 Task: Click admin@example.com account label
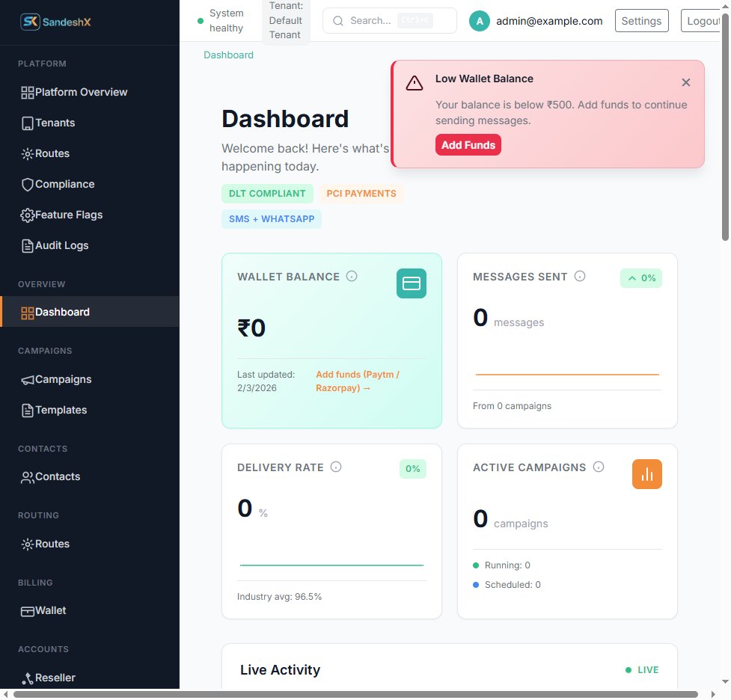[549, 21]
